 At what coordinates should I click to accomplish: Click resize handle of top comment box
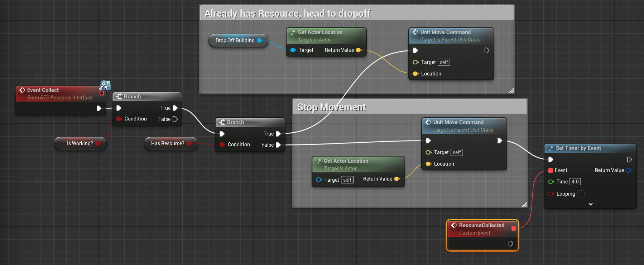[511, 91]
